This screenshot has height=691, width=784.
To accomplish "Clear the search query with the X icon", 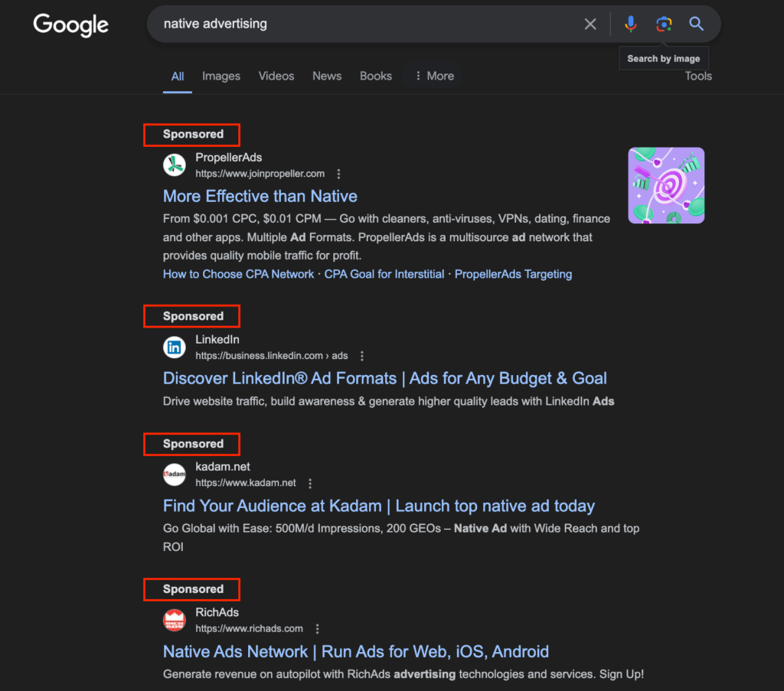I will coord(590,24).
